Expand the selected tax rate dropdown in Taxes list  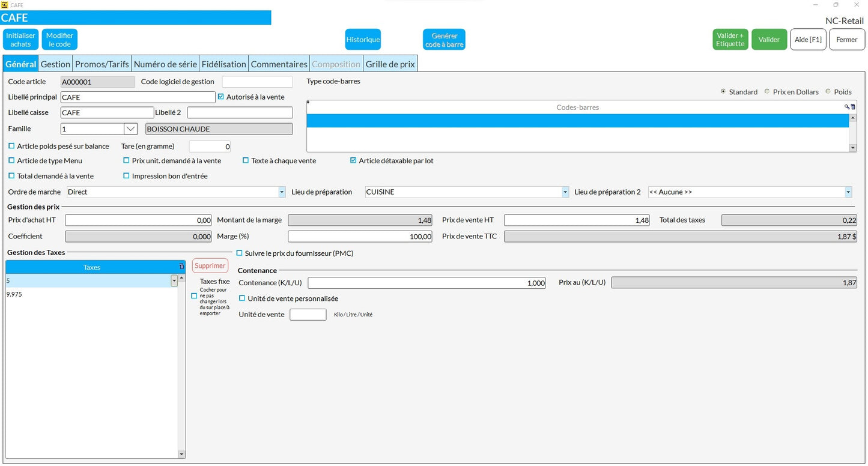pyautogui.click(x=174, y=280)
